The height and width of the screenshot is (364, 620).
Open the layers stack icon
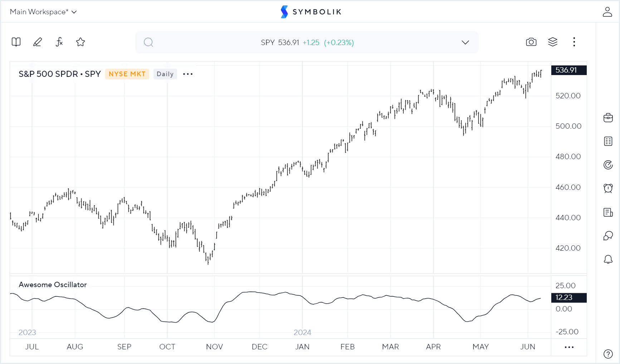pyautogui.click(x=553, y=42)
